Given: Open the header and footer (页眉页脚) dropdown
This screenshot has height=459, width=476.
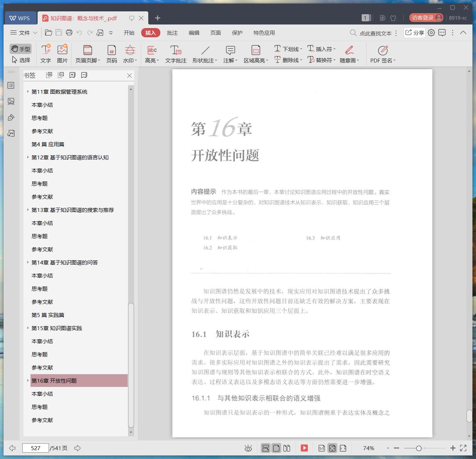Looking at the screenshot, I should (x=88, y=54).
